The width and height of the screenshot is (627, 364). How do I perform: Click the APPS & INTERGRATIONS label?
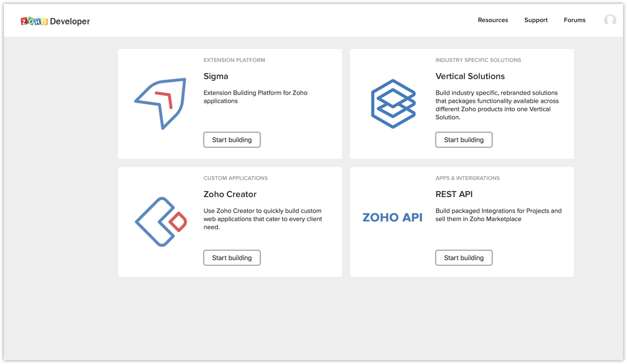(x=467, y=178)
